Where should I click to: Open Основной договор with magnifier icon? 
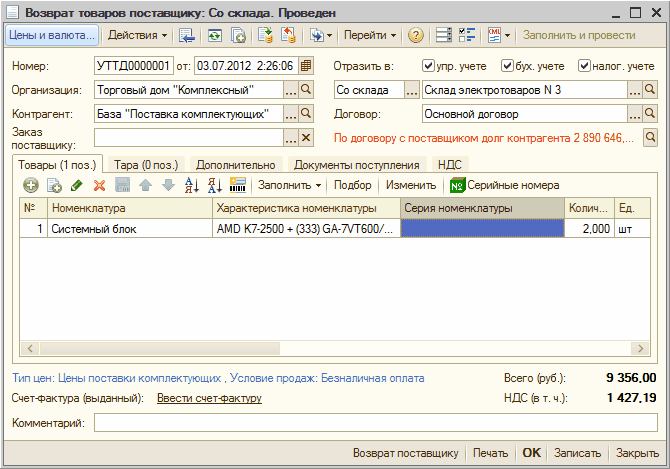click(x=650, y=114)
